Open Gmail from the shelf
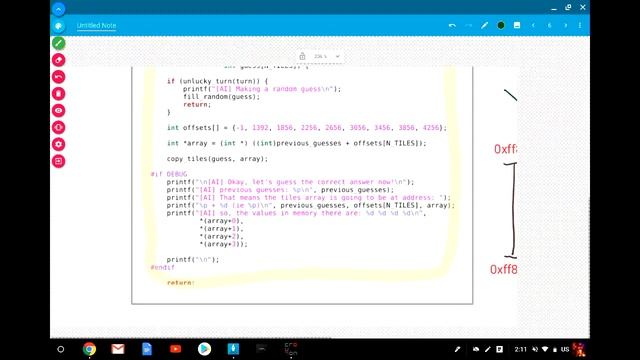 pyautogui.click(x=118, y=349)
